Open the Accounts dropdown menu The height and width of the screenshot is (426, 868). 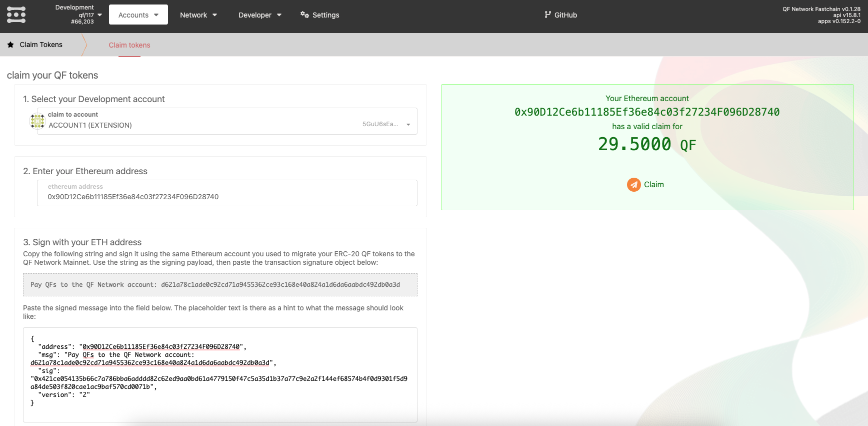138,15
